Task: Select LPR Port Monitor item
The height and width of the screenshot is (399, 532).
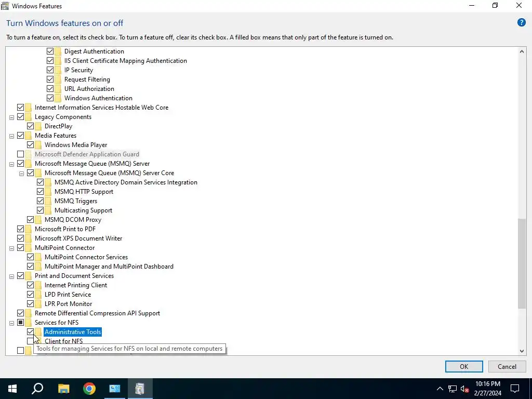Action: point(68,303)
